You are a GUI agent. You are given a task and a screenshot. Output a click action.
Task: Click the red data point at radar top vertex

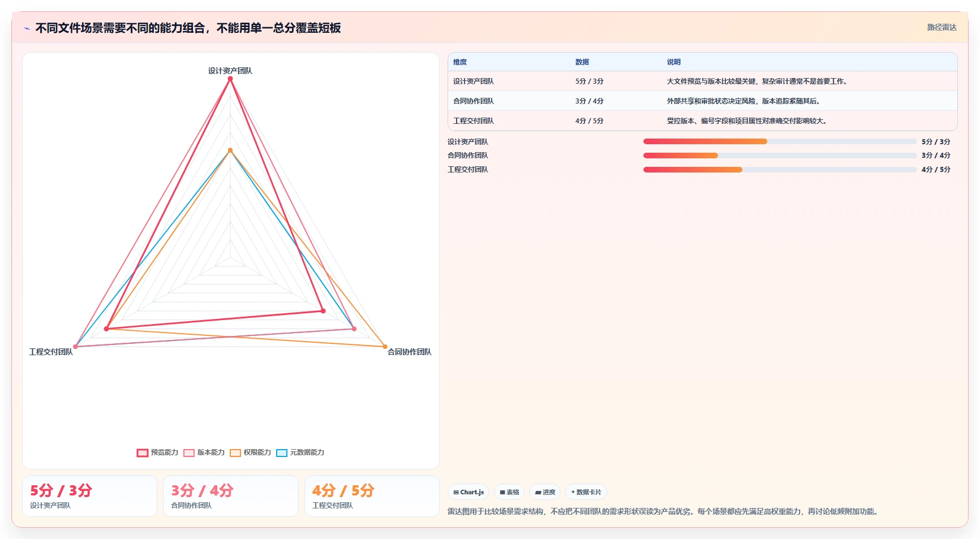pyautogui.click(x=230, y=79)
